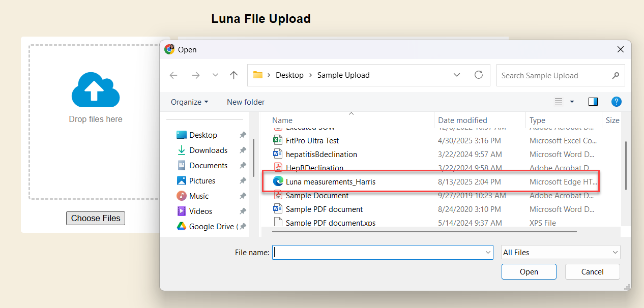This screenshot has width=644, height=308.
Task: Open the recent locations dropdown arrow
Action: pyautogui.click(x=215, y=75)
